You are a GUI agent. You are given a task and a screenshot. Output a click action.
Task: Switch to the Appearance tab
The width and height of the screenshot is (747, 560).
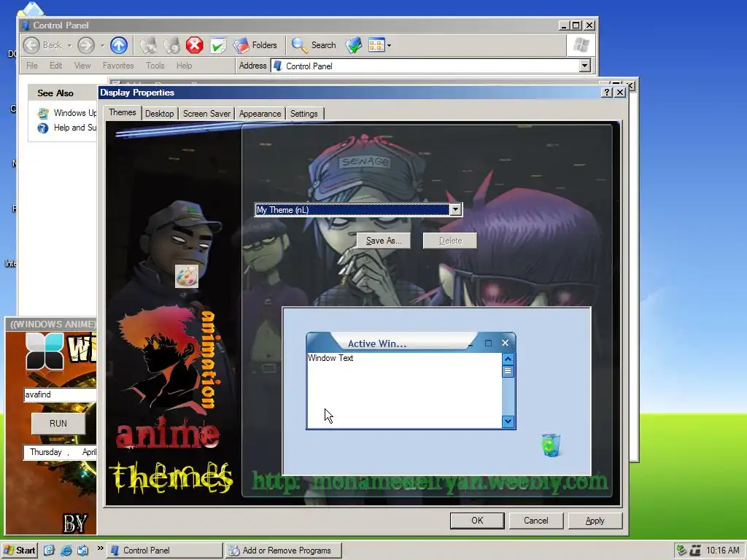(x=260, y=113)
